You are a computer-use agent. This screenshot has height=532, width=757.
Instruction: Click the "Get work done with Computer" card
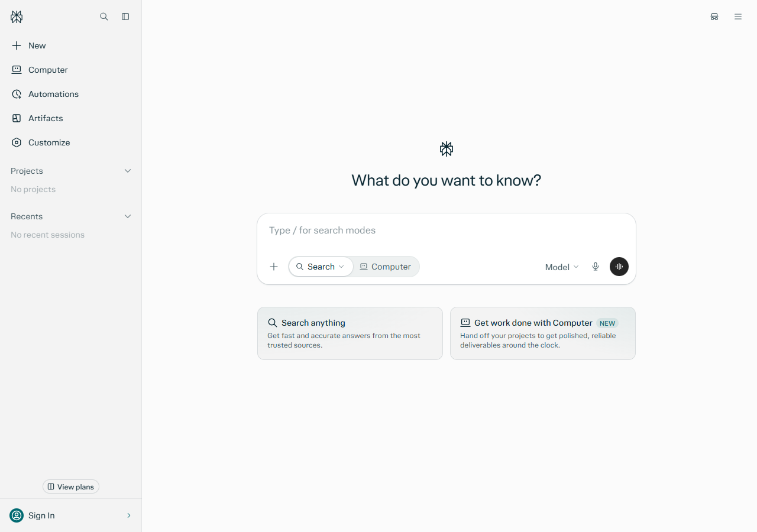(543, 333)
